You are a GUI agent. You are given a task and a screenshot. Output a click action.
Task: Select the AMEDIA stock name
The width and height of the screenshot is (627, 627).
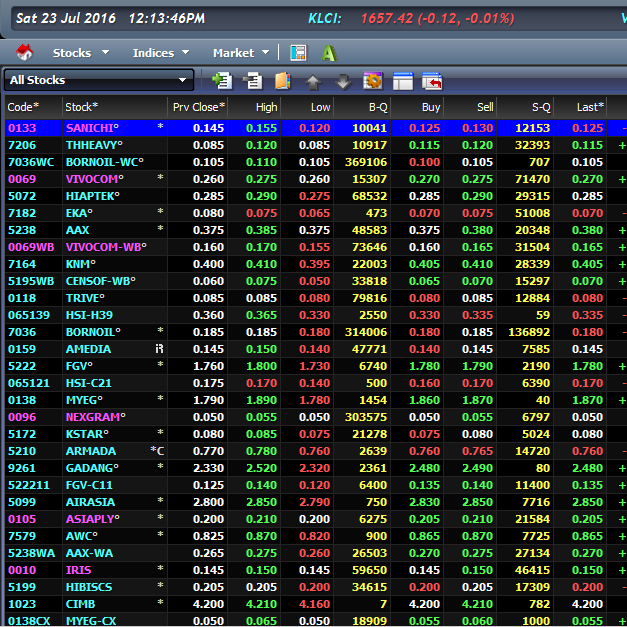(x=88, y=349)
